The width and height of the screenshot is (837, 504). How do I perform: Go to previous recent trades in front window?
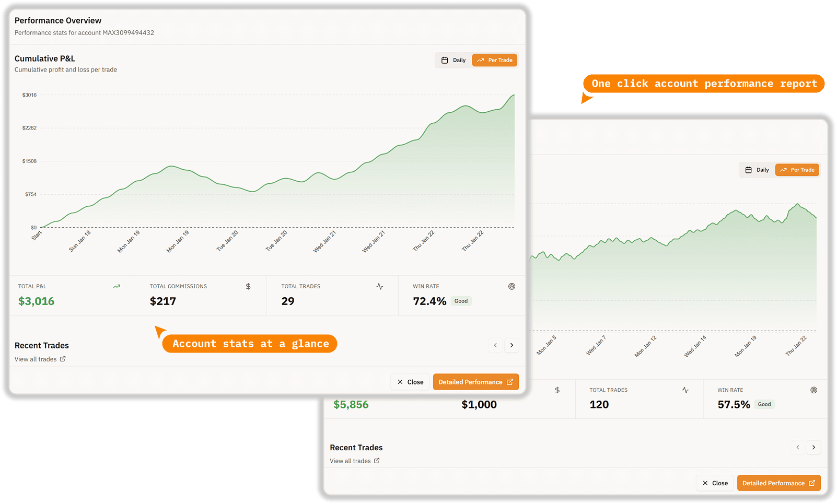click(495, 345)
